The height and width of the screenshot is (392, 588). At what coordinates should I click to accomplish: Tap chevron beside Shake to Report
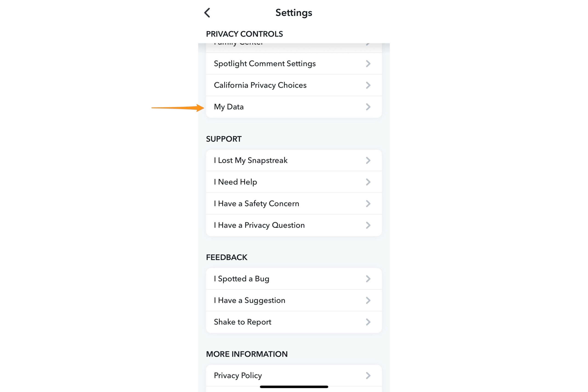tap(368, 322)
